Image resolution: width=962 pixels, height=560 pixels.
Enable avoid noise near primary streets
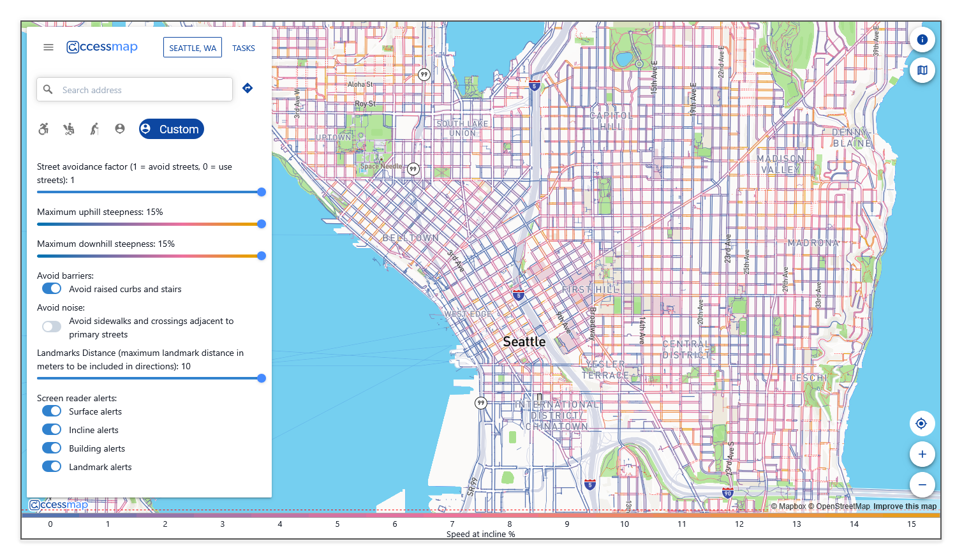52,327
